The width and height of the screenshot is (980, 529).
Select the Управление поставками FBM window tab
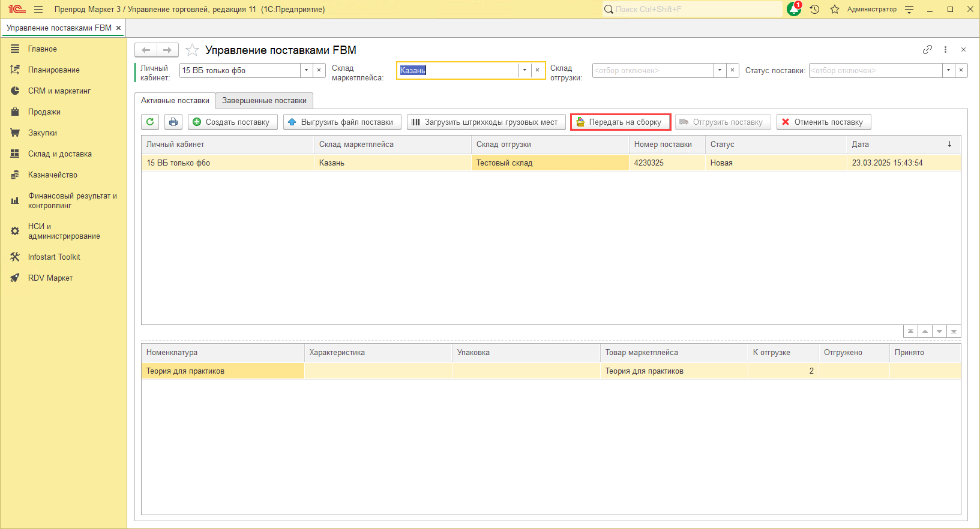pos(59,28)
